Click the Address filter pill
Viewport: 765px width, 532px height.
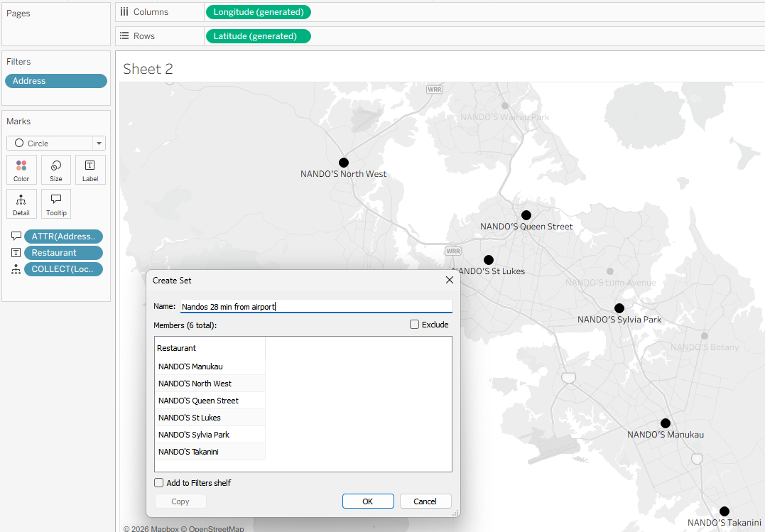click(56, 81)
